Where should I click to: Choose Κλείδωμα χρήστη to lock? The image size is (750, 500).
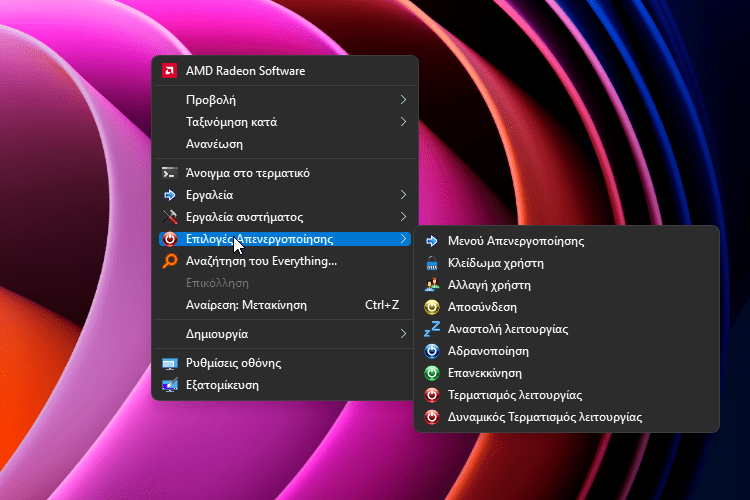click(566, 263)
